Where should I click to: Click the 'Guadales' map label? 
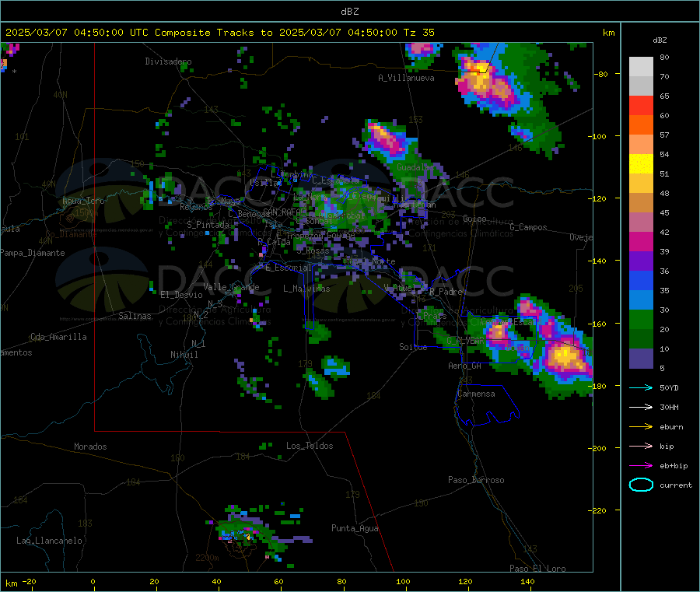pos(415,167)
